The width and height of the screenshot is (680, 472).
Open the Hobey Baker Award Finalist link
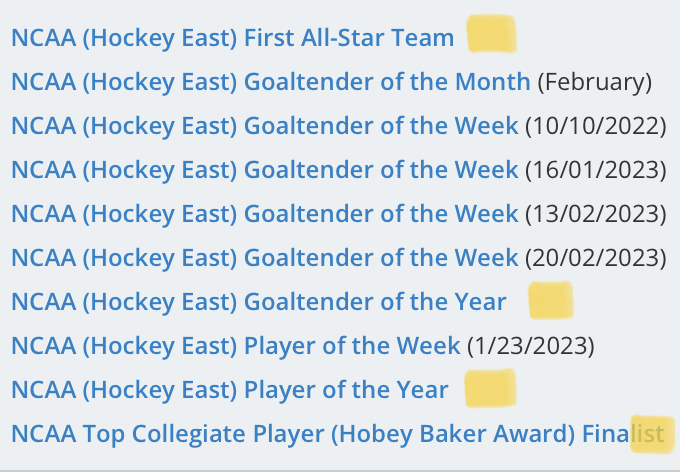(337, 434)
